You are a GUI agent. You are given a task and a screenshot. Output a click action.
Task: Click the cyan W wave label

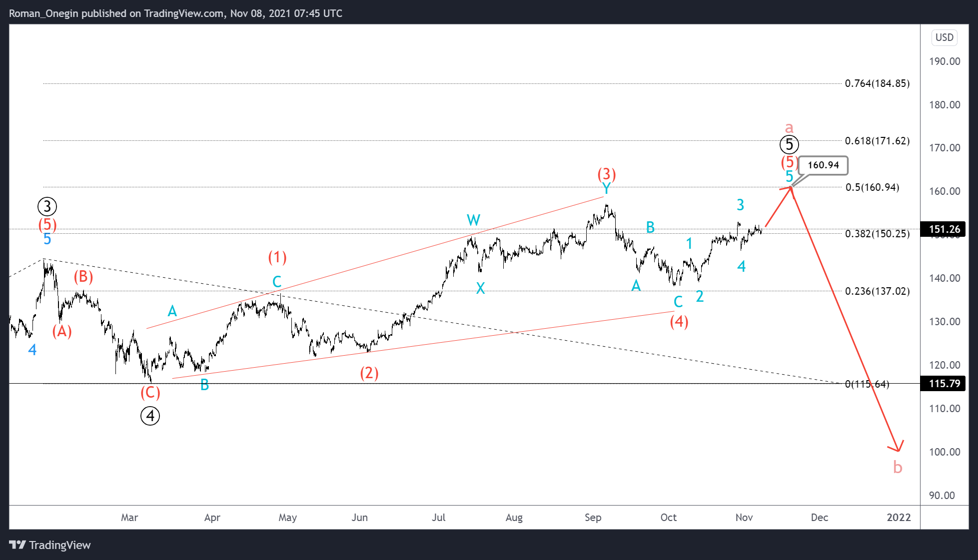[473, 220]
